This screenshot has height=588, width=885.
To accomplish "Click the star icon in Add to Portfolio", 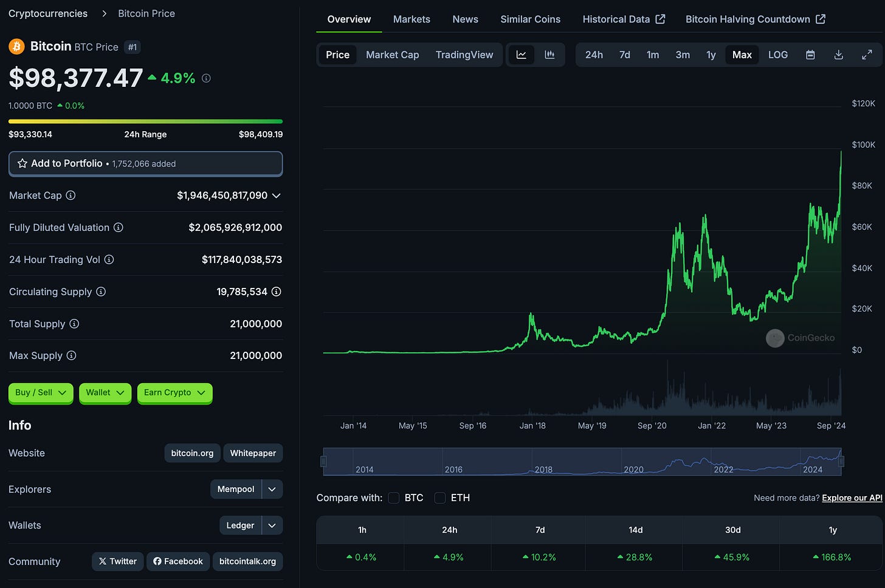I will pyautogui.click(x=22, y=163).
